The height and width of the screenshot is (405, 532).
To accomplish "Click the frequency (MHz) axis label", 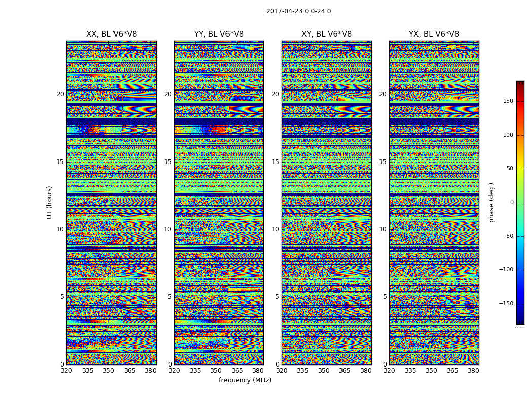I will click(245, 380).
